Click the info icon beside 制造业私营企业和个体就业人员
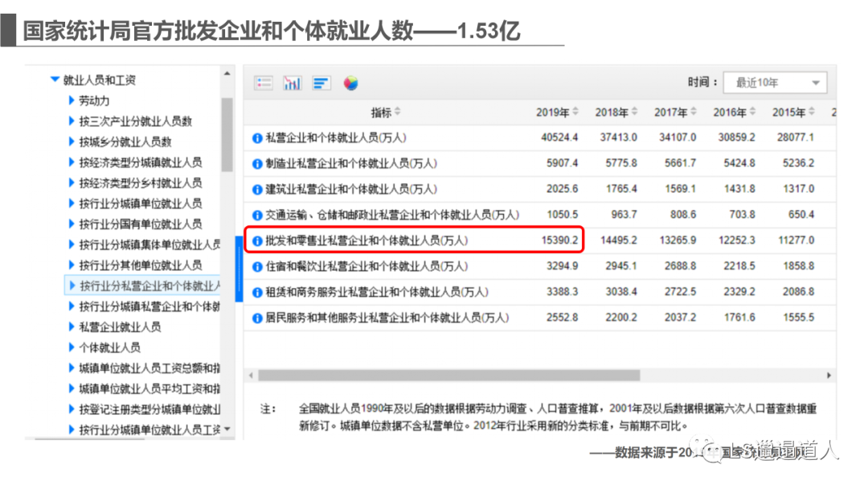This screenshot has height=489, width=868. (x=259, y=162)
